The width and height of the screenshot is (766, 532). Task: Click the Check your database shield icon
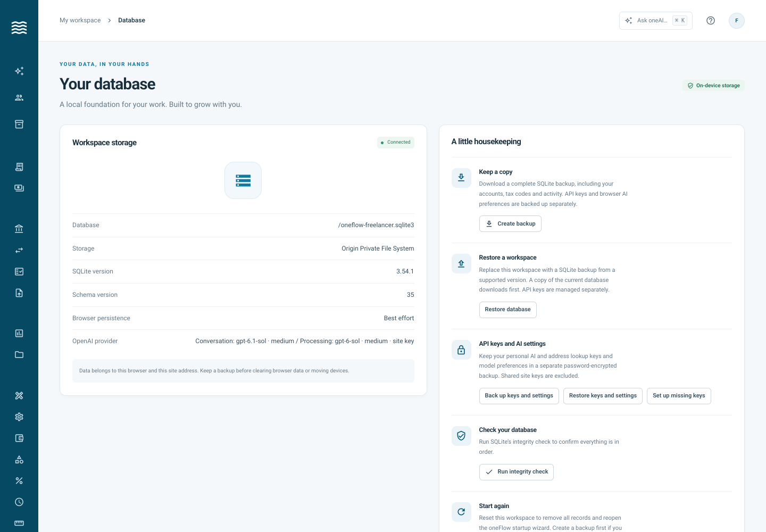pyautogui.click(x=461, y=436)
